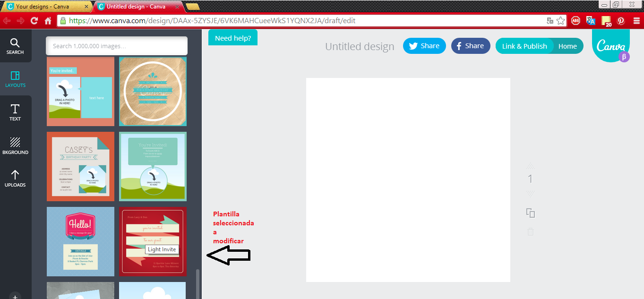Open the Text tool panel
Image resolution: width=644 pixels, height=299 pixels.
[x=15, y=112]
